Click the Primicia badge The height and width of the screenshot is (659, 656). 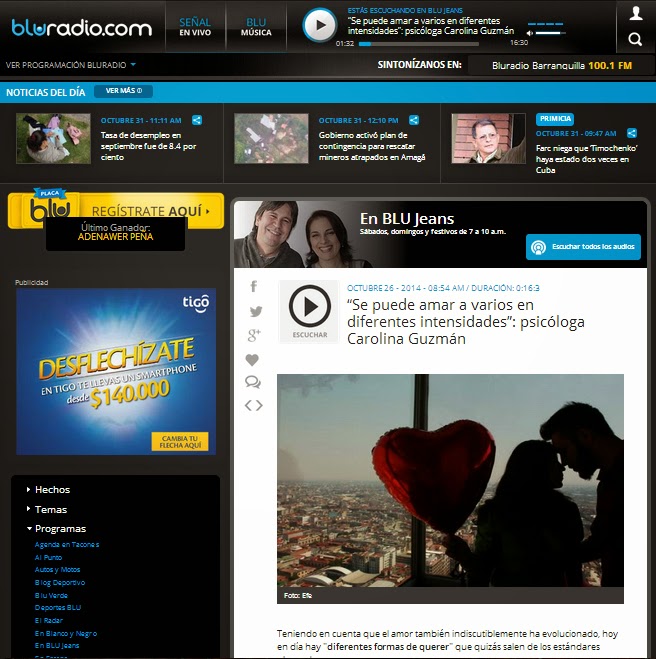click(x=555, y=119)
